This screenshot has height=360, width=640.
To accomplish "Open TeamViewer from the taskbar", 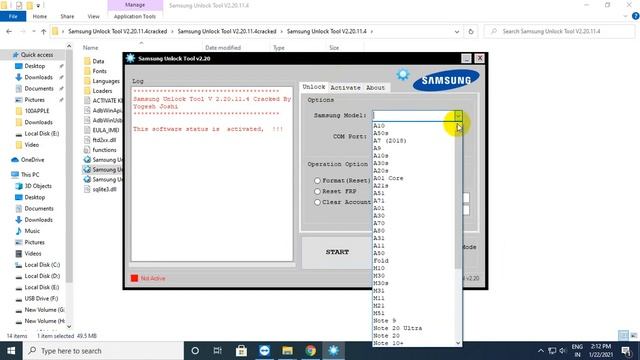I will (x=264, y=351).
